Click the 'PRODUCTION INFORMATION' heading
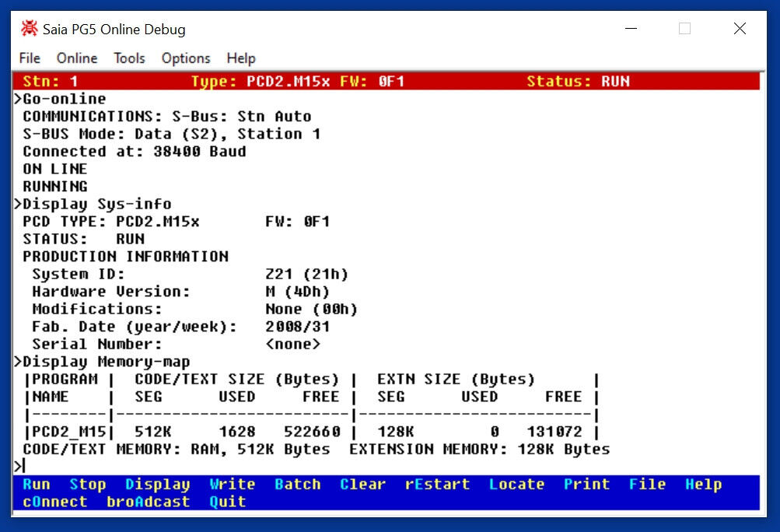 click(125, 257)
